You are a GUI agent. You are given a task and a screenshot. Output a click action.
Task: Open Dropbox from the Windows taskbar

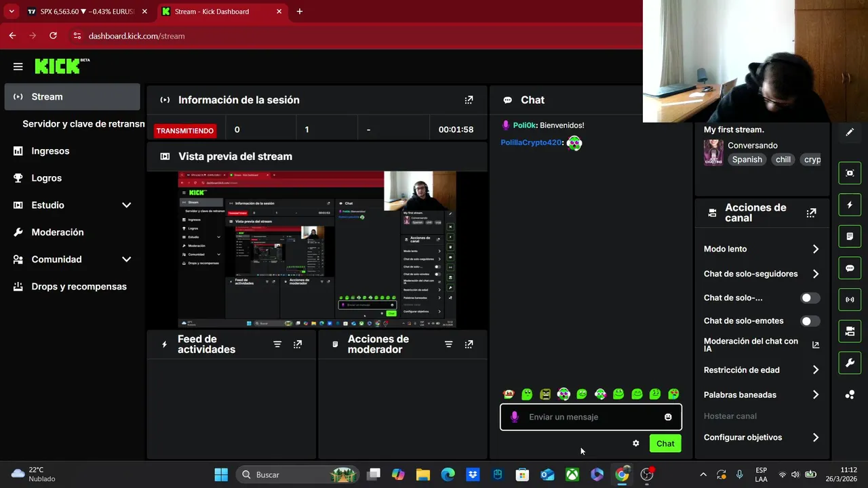click(473, 474)
